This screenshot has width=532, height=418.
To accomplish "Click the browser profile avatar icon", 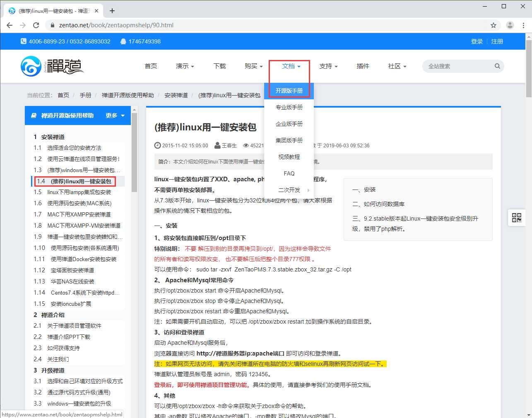I will 510,25.
